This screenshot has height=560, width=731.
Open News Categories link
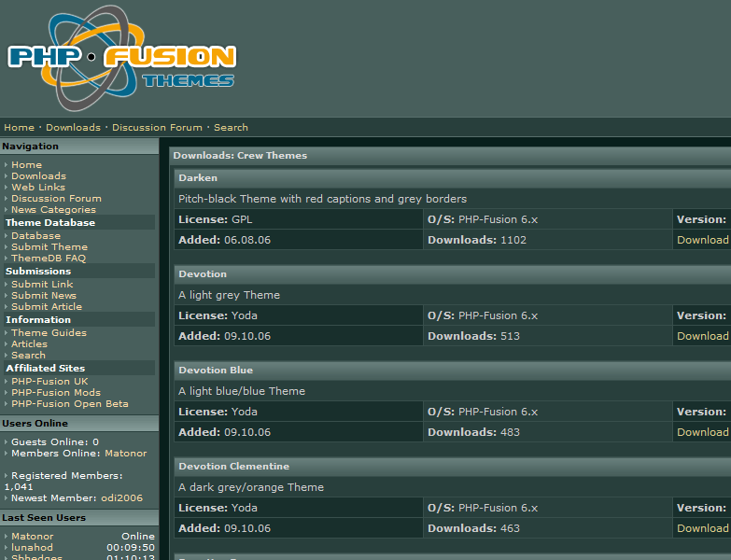[x=53, y=210]
